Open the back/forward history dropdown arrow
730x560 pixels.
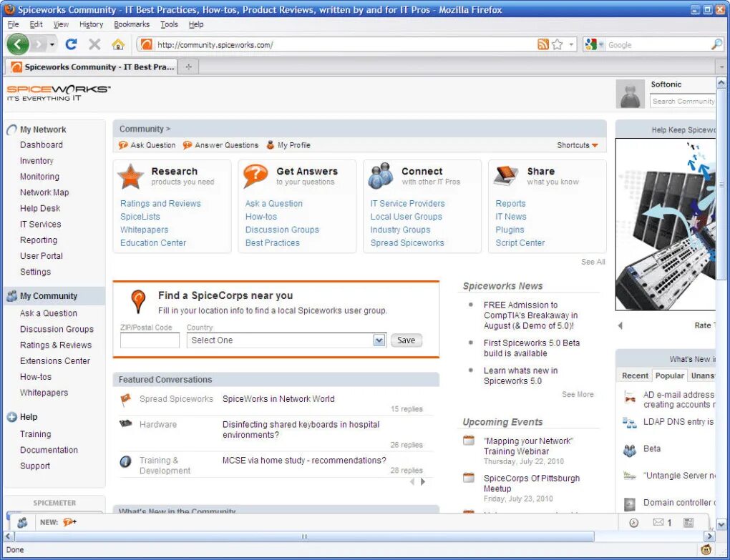(52, 44)
